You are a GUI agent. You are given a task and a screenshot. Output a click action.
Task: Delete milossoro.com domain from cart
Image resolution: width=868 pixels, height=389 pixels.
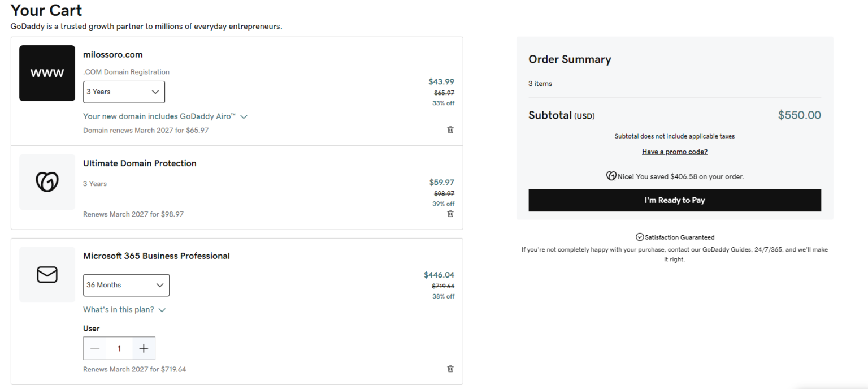(450, 129)
